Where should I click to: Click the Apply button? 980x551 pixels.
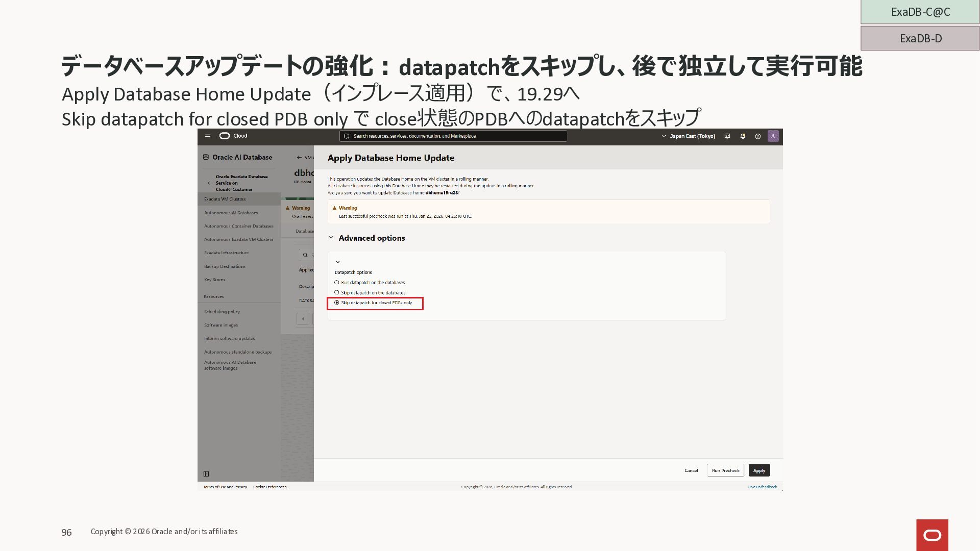coord(759,470)
